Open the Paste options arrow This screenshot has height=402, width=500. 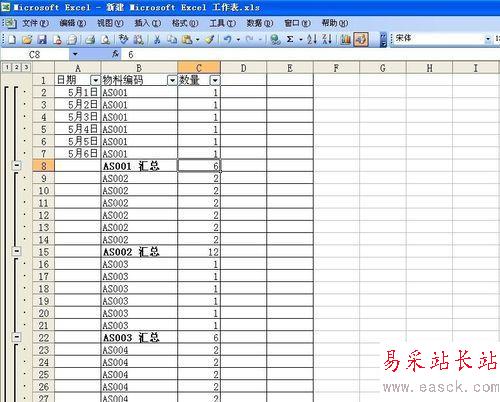pos(198,40)
